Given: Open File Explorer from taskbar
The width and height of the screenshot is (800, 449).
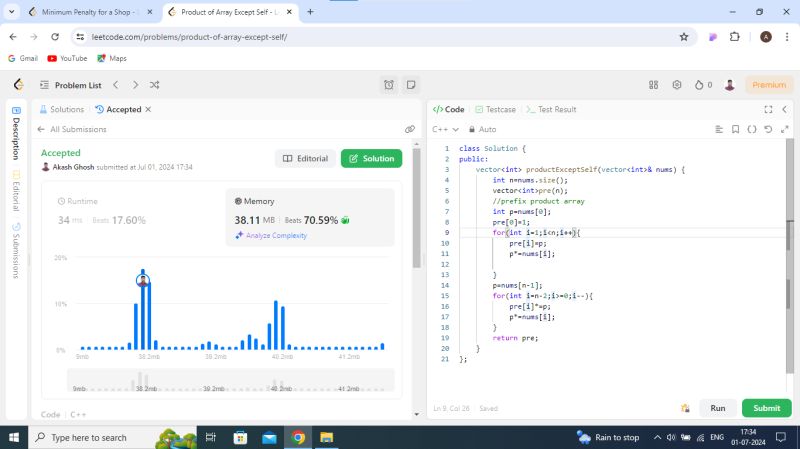Looking at the screenshot, I should click(327, 437).
